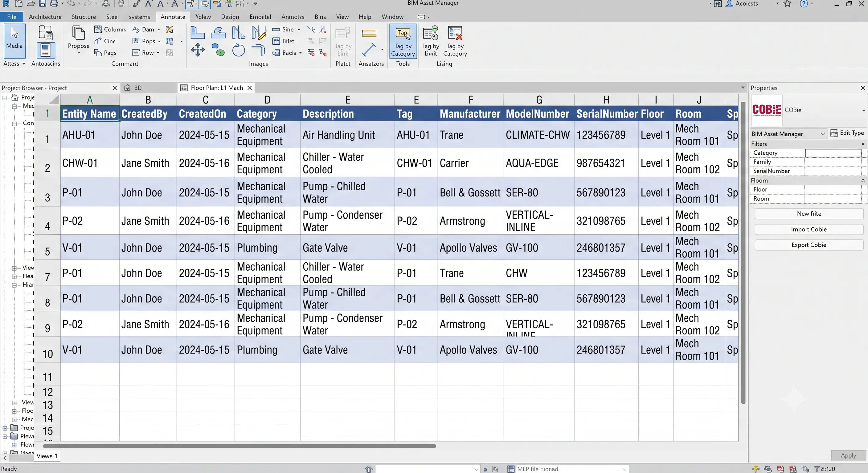
Task: Click the Redo arrow icon
Action: point(88,4)
